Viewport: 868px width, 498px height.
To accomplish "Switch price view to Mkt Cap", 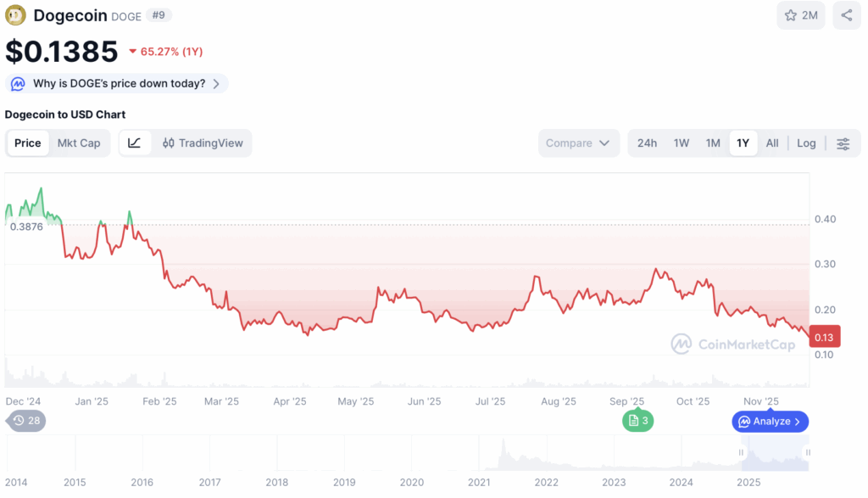I will 79,143.
